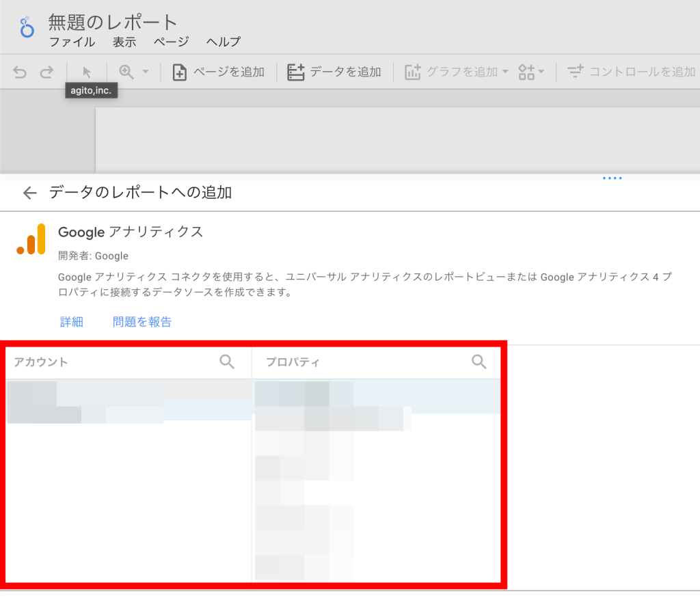Click ページを追加 button

coord(219,72)
